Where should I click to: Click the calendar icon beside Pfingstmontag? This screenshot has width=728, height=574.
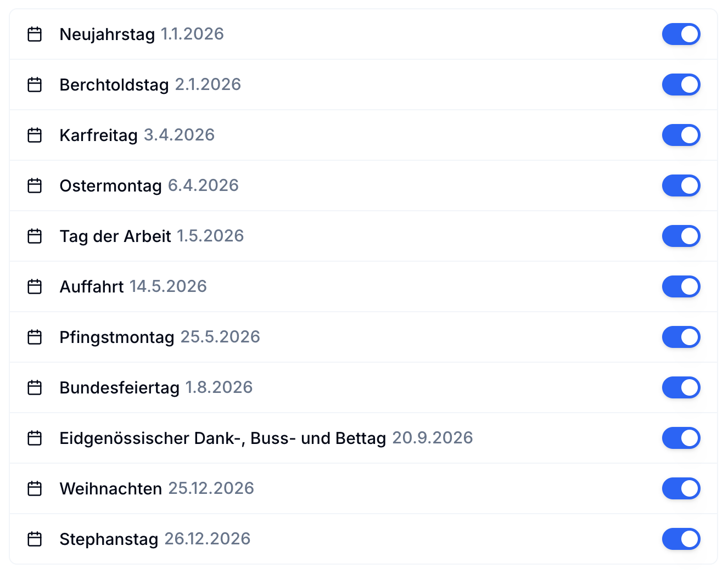click(35, 337)
